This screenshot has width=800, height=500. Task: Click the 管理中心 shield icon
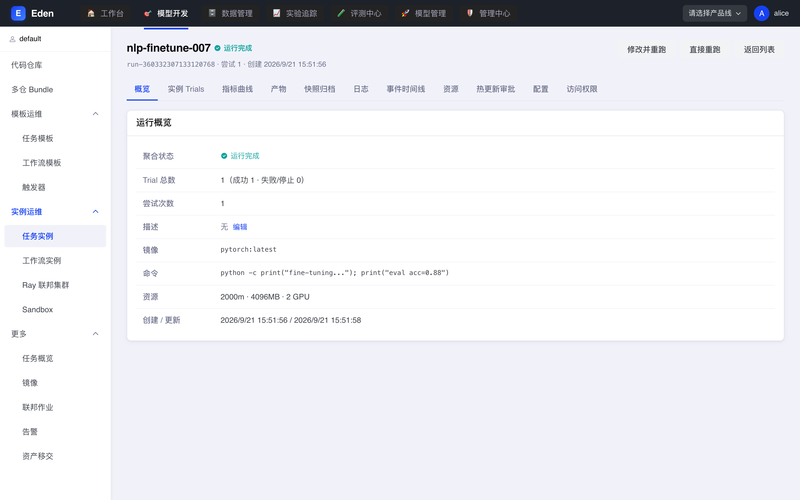[470, 13]
